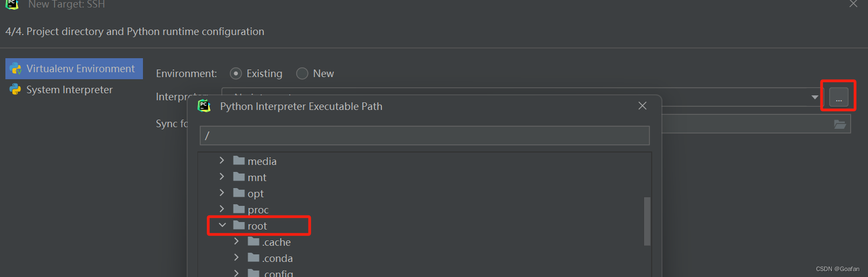This screenshot has width=868, height=277.
Task: Click the .cache folder icon
Action: (254, 241)
